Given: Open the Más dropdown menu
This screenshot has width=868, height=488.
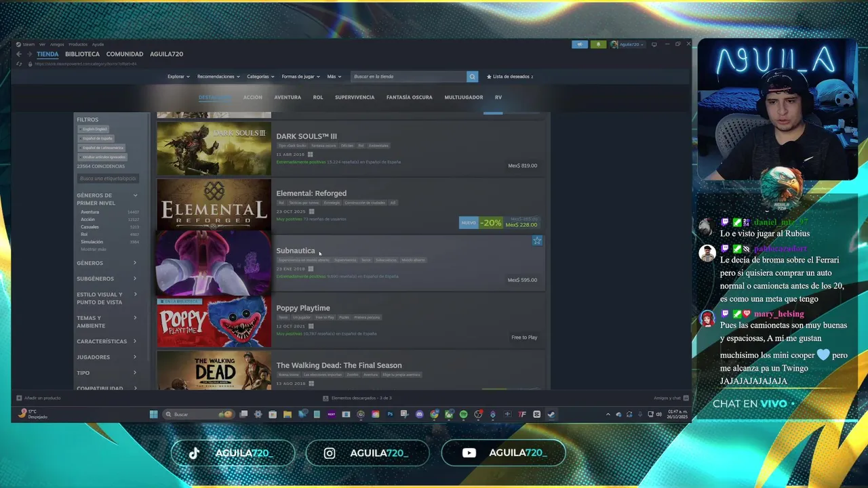Looking at the screenshot, I should [x=334, y=77].
